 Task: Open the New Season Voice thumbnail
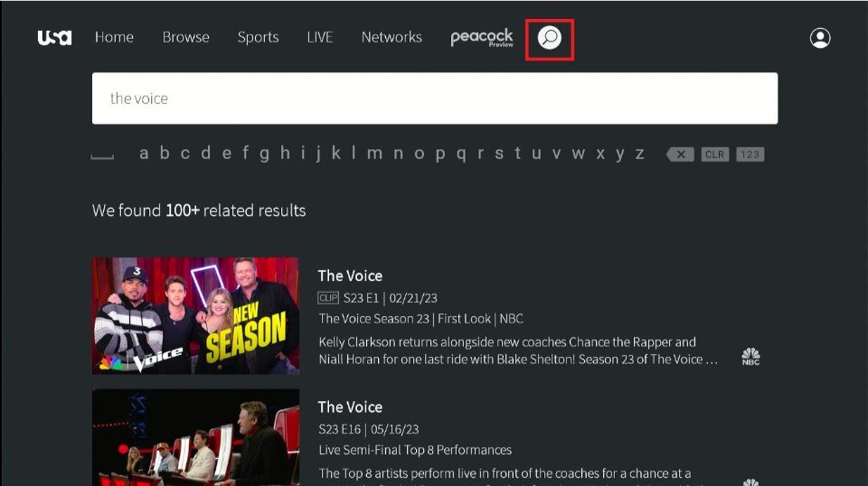[195, 315]
